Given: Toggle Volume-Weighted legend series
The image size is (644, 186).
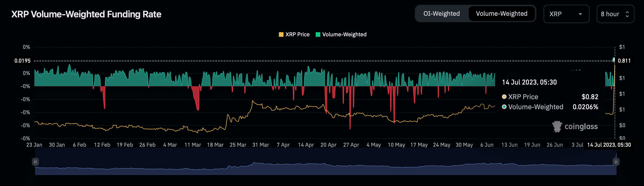Looking at the screenshot, I should [x=341, y=35].
